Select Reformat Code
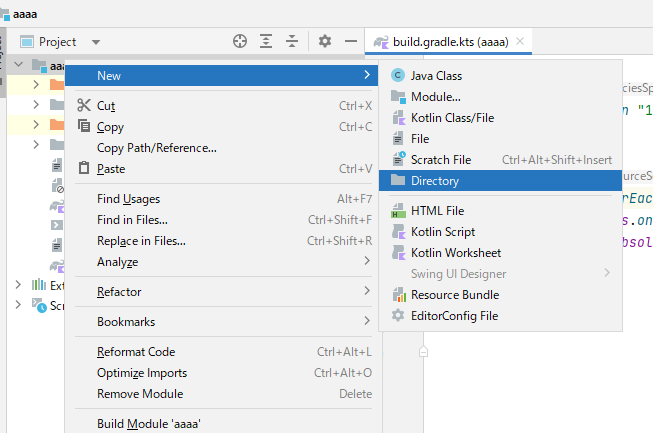This screenshot has height=433, width=653. tap(224, 352)
